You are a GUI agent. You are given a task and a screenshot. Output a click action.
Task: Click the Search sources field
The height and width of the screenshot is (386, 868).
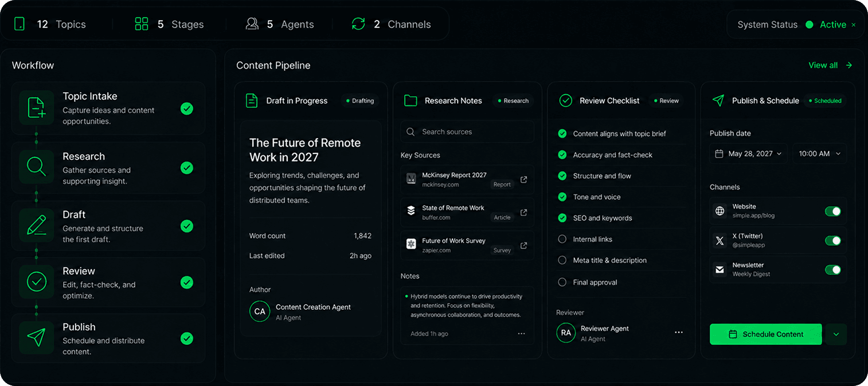[467, 132]
